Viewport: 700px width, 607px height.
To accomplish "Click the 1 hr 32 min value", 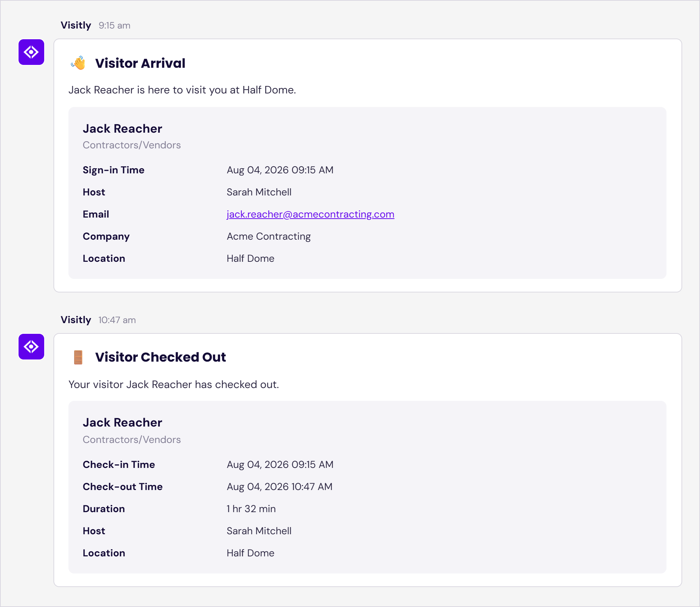I will pos(251,509).
